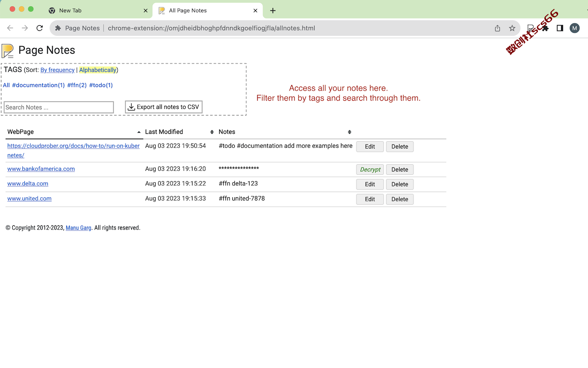Click the share icon in address bar
The image size is (588, 368).
(498, 28)
